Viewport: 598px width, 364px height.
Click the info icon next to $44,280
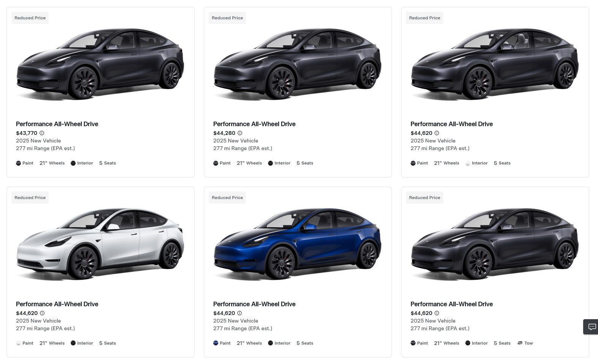coord(240,133)
